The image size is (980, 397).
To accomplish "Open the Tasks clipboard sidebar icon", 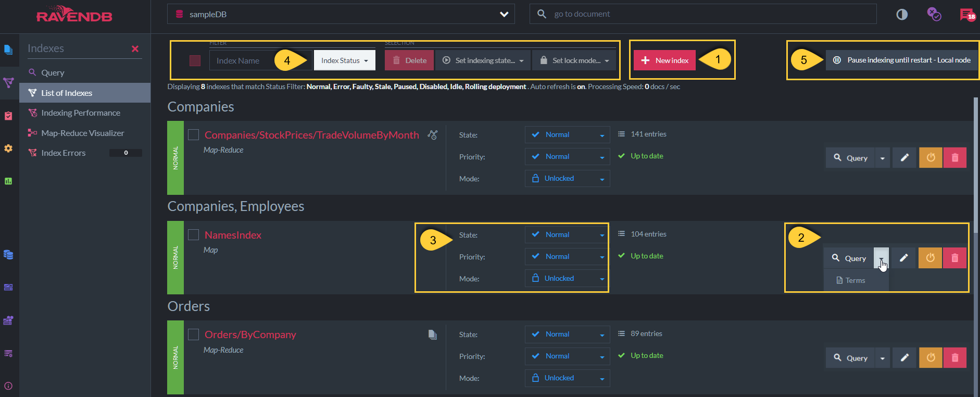I will [8, 116].
